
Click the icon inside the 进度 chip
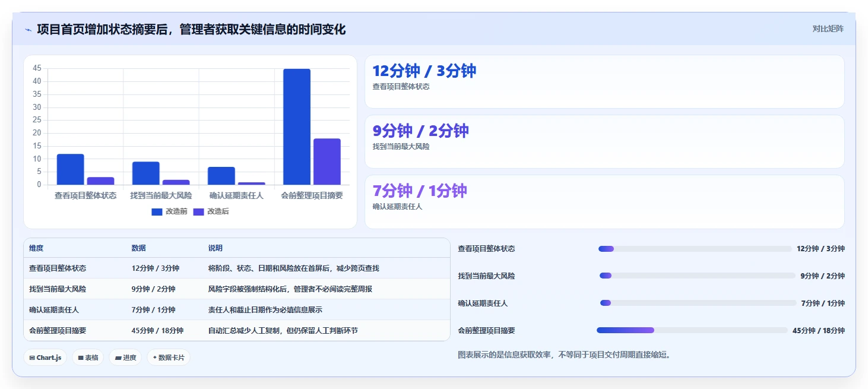click(118, 358)
